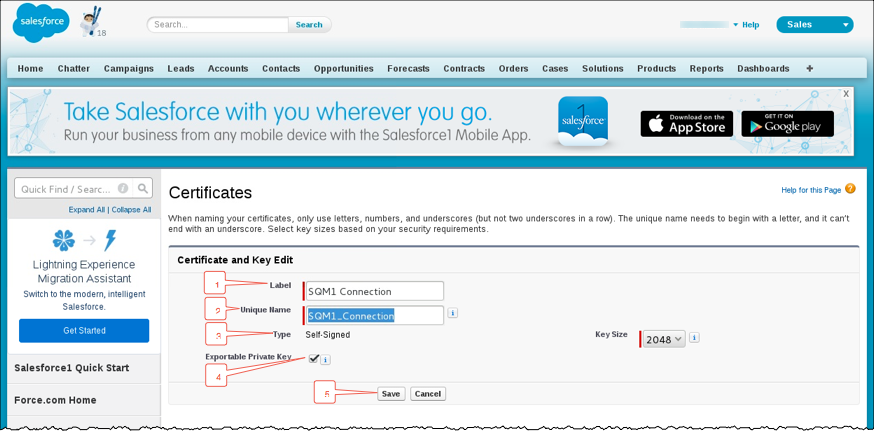Save the certificate
This screenshot has width=874, height=431.
tap(391, 394)
